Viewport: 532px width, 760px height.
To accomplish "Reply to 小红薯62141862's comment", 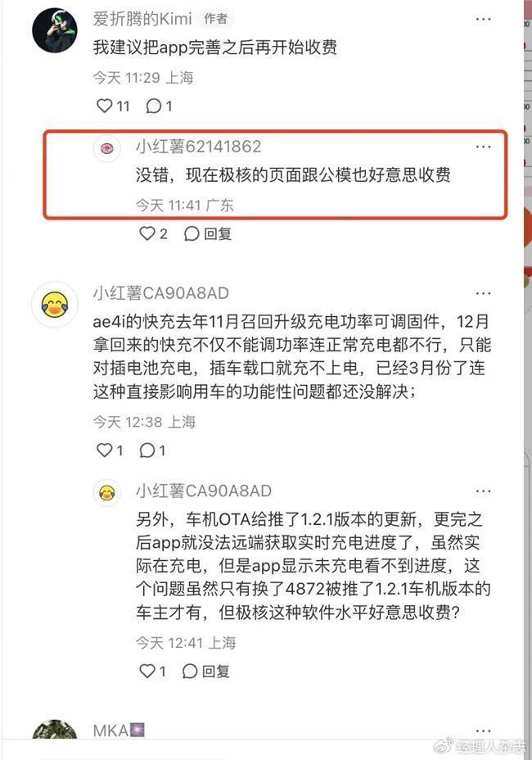I will tap(207, 233).
